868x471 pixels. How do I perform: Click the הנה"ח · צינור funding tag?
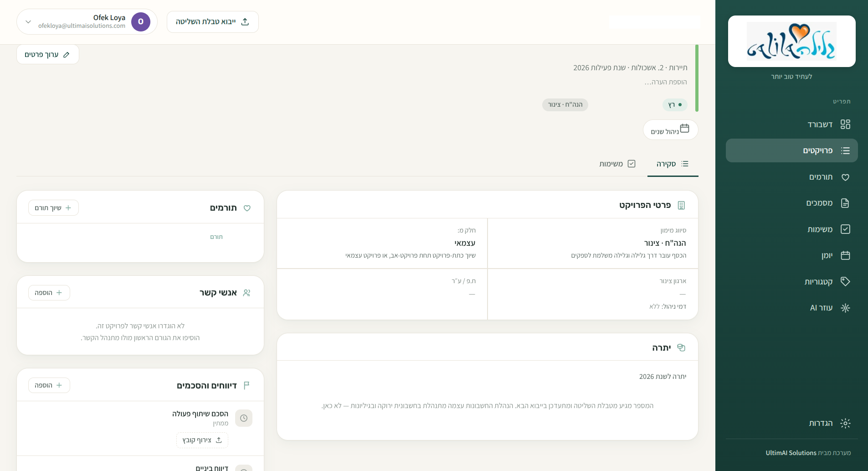565,105
